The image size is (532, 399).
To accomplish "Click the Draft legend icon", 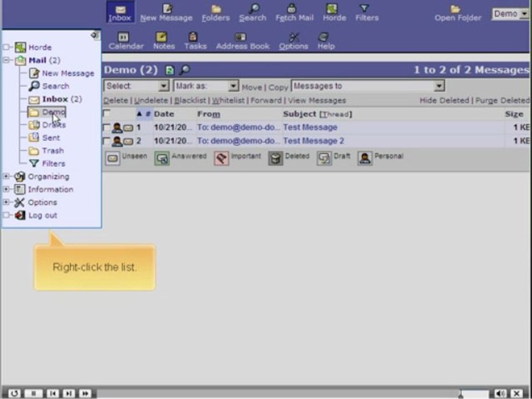I will point(324,158).
